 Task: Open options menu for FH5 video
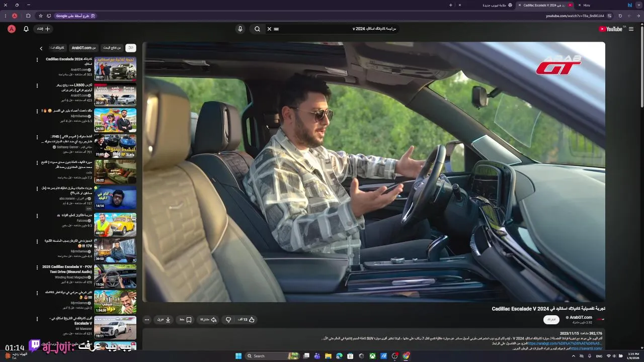[37, 137]
